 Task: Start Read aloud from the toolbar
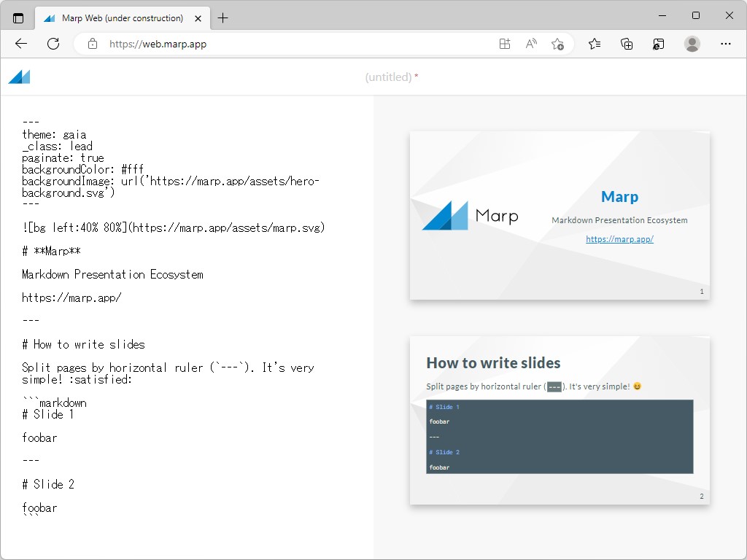coord(531,44)
